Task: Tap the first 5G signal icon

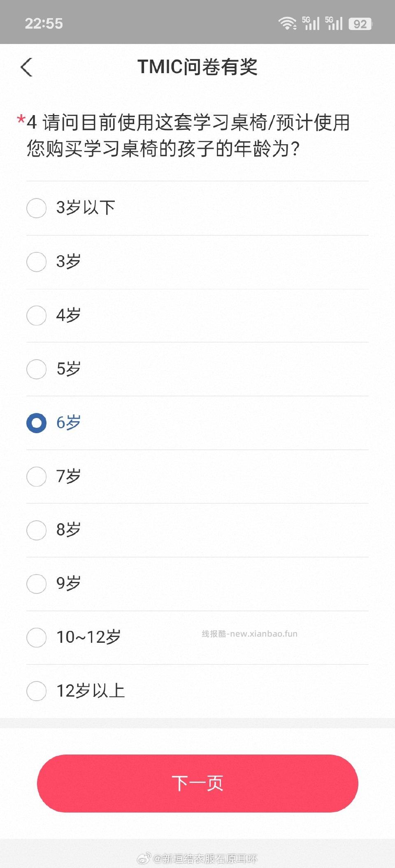Action: click(311, 23)
